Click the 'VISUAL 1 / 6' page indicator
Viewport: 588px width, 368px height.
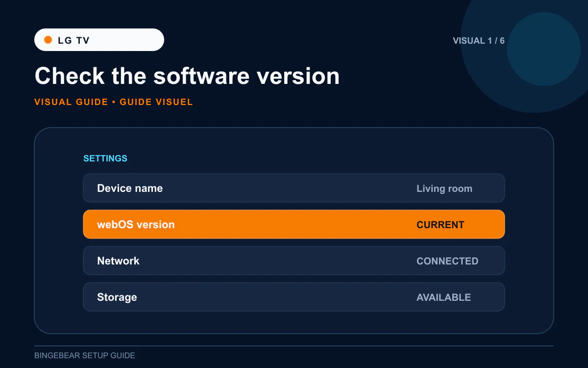pyautogui.click(x=479, y=41)
